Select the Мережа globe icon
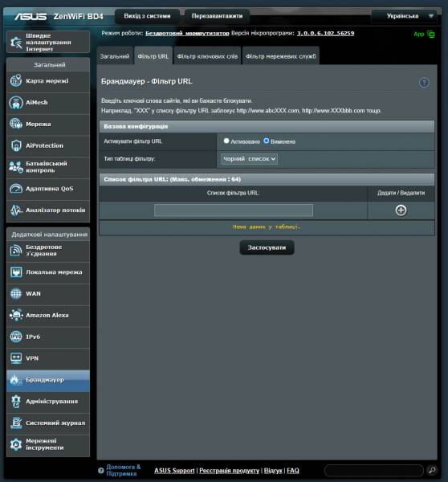The width and height of the screenshot is (448, 482). click(16, 125)
